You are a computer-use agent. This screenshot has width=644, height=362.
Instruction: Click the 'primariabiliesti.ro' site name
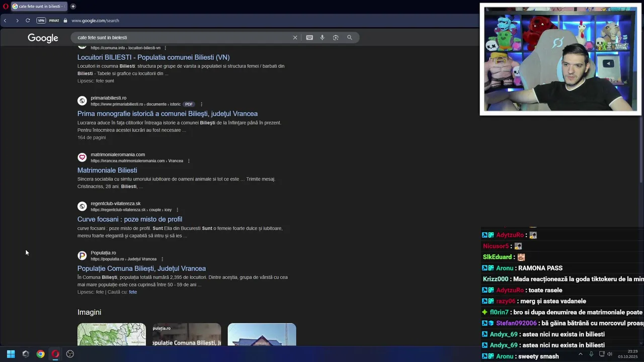click(x=109, y=98)
